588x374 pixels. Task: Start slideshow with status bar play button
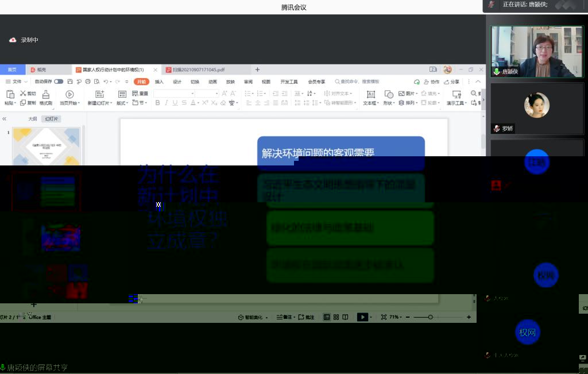click(362, 317)
